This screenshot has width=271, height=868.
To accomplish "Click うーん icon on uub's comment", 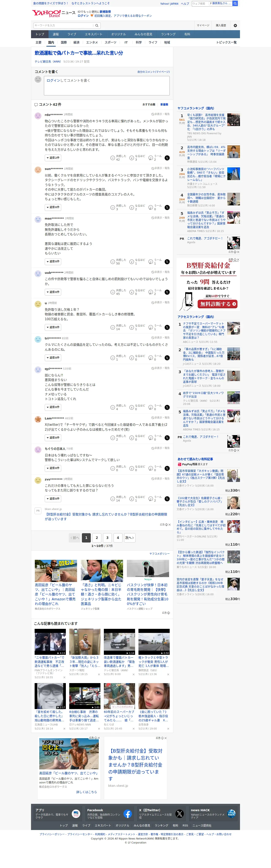I will (x=151, y=292).
